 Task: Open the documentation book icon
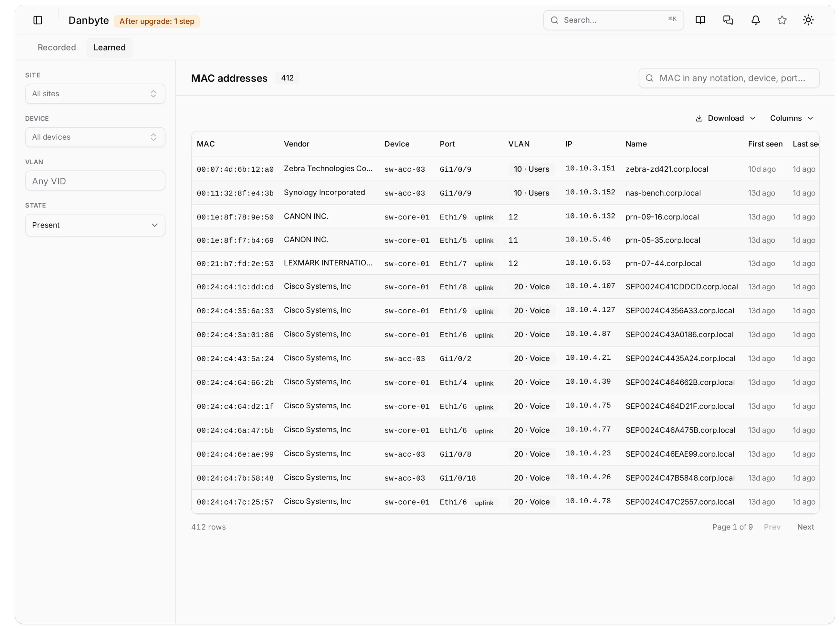point(700,20)
